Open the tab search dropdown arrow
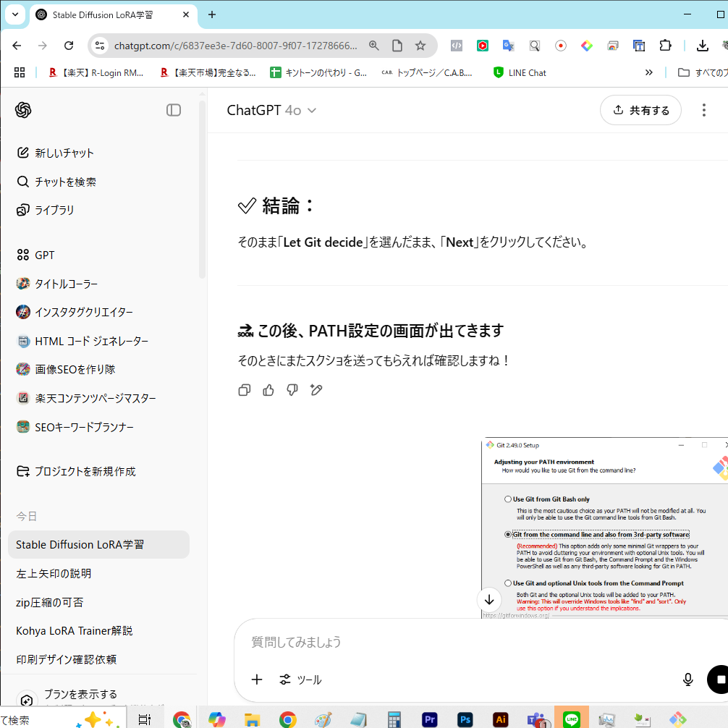Image resolution: width=728 pixels, height=728 pixels. pos(15,14)
